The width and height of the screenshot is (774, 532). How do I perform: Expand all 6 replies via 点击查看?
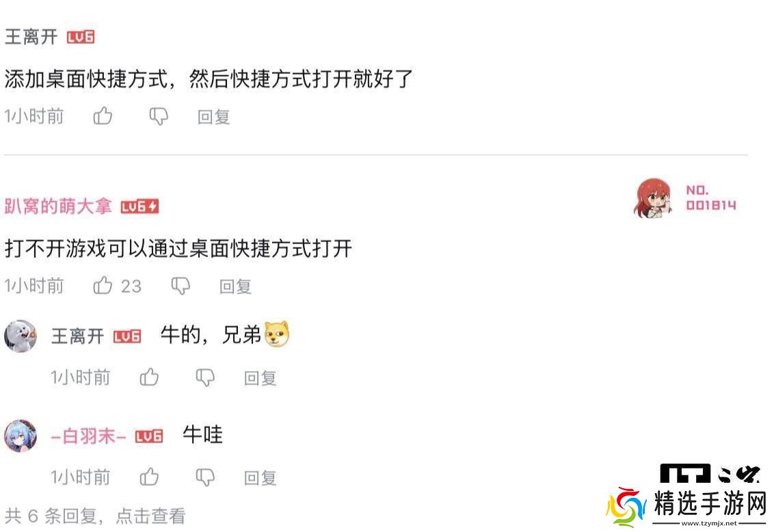(x=150, y=516)
